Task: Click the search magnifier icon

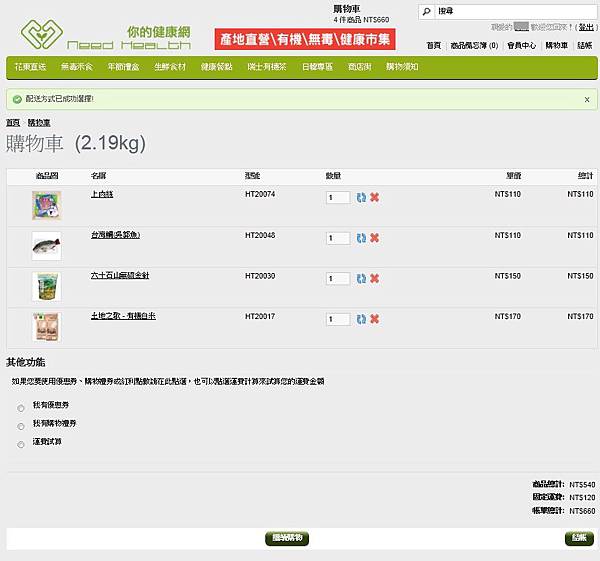Action: point(426,11)
